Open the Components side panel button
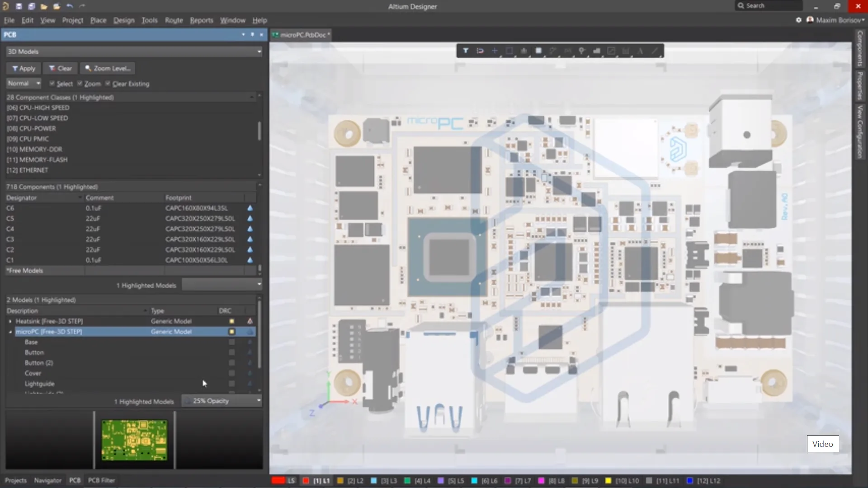The height and width of the screenshot is (488, 868). (x=860, y=49)
